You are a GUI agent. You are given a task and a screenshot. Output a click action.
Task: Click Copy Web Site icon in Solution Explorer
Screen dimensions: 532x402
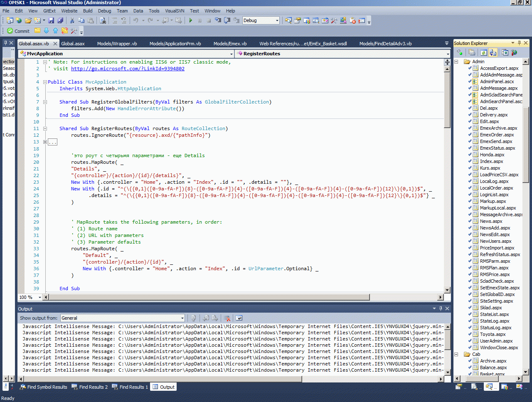(505, 52)
